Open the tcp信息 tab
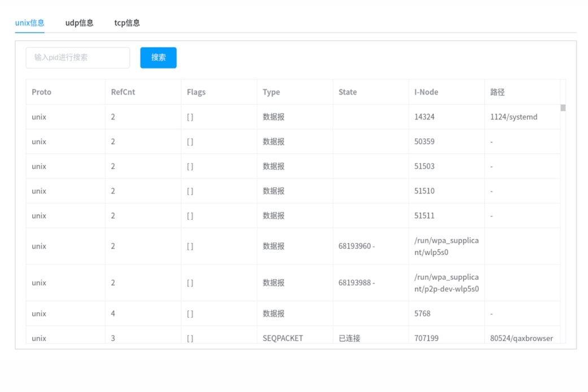This screenshot has height=392, width=588. point(127,23)
